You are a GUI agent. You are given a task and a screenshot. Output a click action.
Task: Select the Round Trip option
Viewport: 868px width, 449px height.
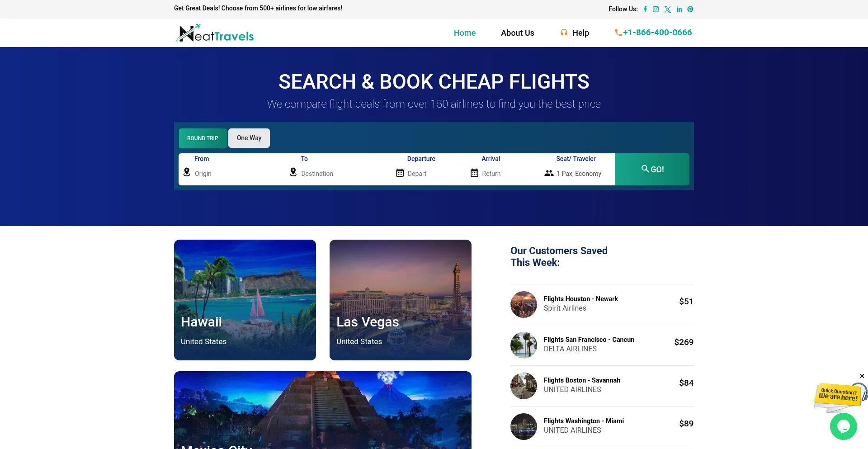click(x=203, y=138)
